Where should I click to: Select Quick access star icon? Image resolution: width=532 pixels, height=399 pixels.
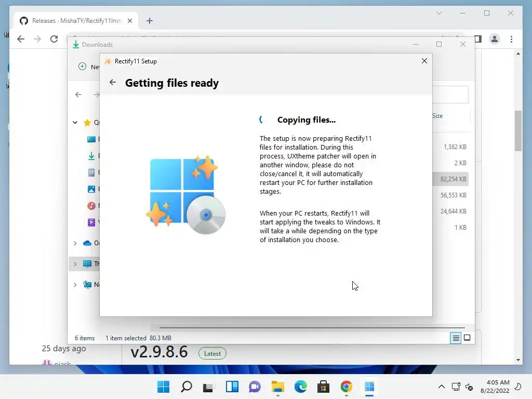pyautogui.click(x=87, y=123)
